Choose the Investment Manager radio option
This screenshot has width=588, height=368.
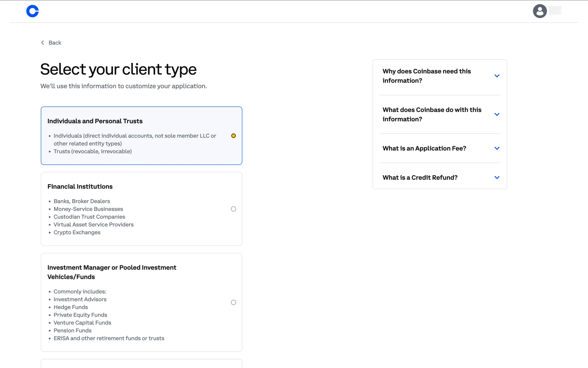pyautogui.click(x=233, y=302)
